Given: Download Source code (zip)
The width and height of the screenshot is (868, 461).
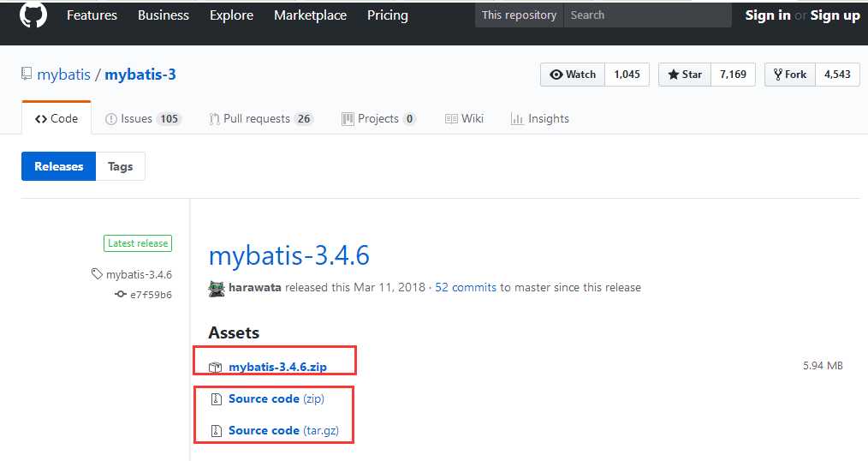Looking at the screenshot, I should point(276,399).
